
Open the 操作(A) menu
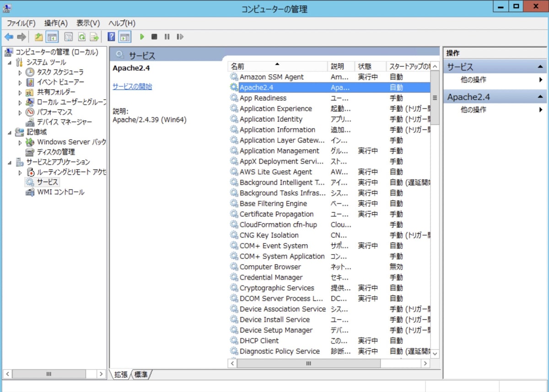click(x=56, y=23)
